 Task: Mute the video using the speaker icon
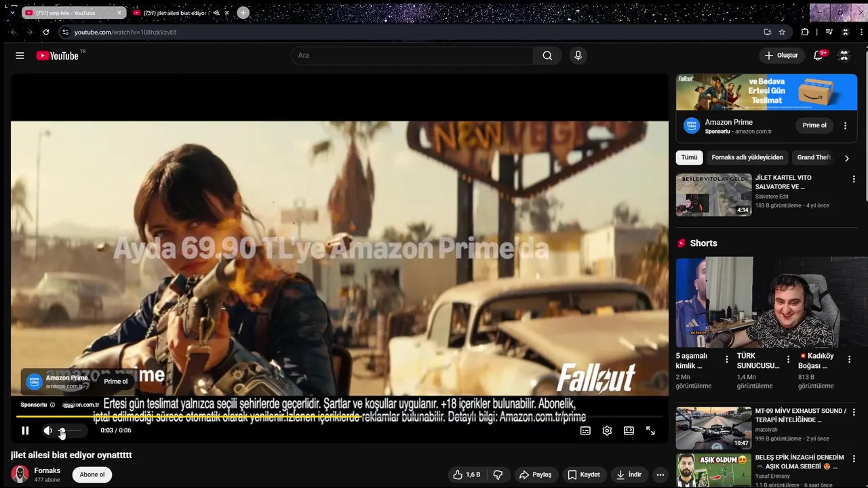click(47, 430)
